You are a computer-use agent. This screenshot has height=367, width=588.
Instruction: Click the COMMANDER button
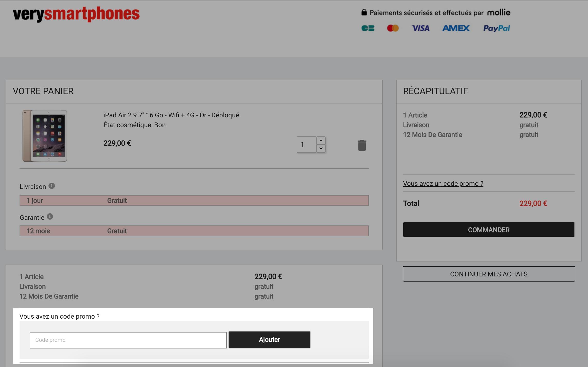[488, 230]
